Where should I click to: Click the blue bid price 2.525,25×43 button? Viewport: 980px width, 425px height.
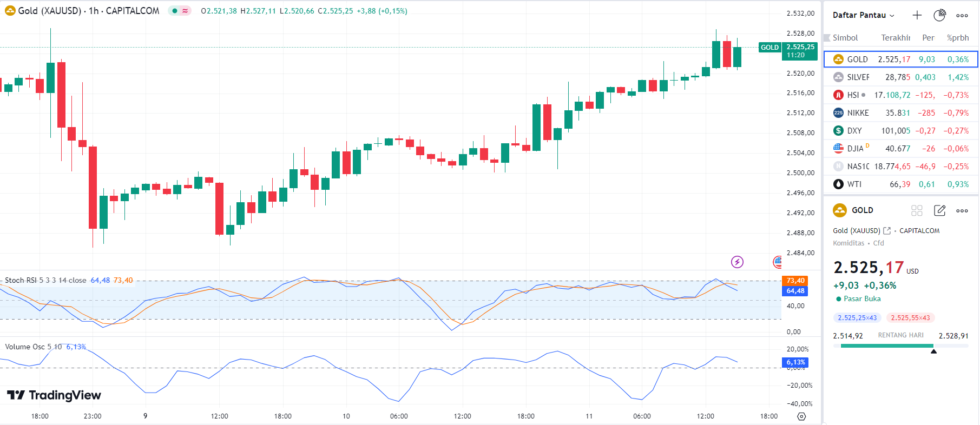[857, 318]
